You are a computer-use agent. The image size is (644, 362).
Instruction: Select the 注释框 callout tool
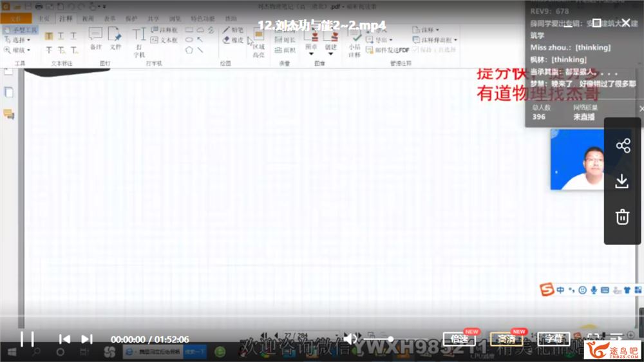(x=164, y=30)
